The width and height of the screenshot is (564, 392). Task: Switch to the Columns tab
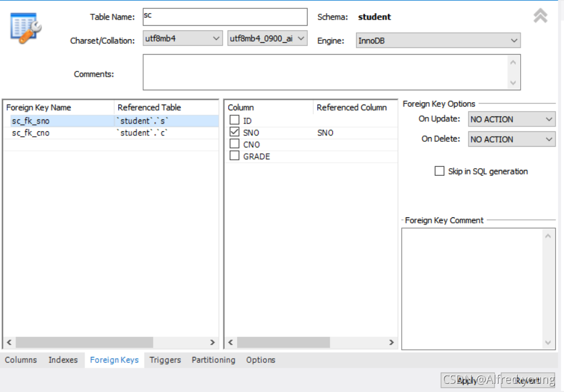click(x=21, y=360)
